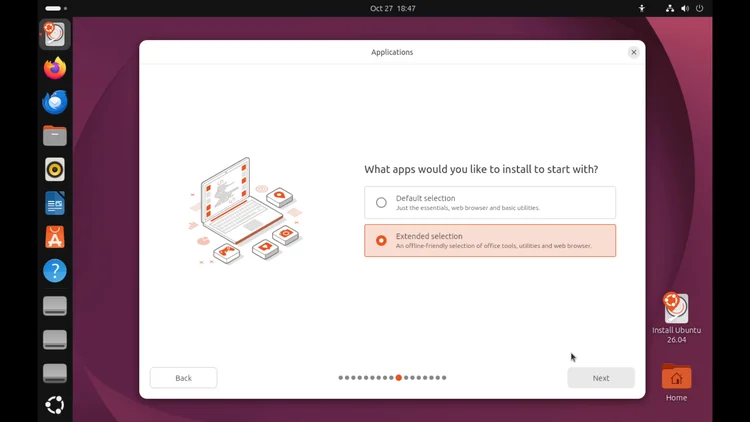Click the 'What apps would you like' heading
Image resolution: width=750 pixels, height=422 pixels.
481,169
